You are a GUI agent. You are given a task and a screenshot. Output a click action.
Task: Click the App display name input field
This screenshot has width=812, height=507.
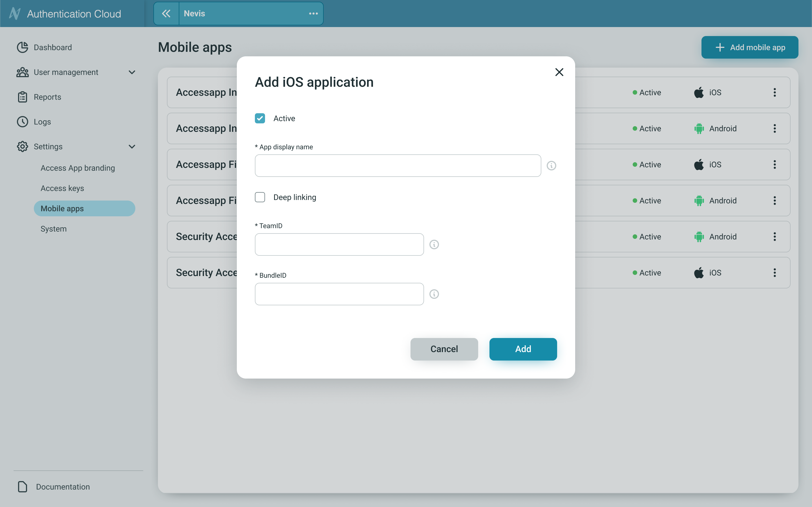pyautogui.click(x=397, y=165)
